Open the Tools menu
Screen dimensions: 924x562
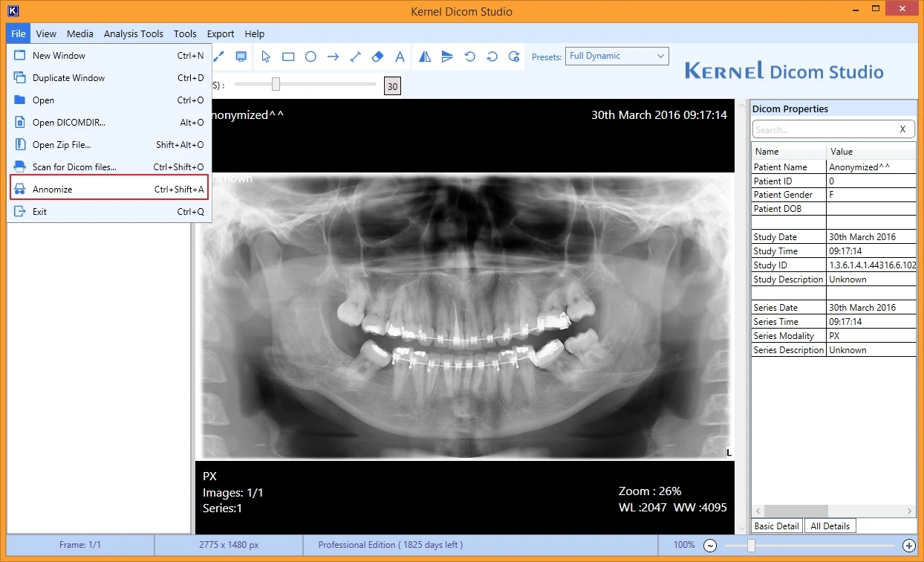pos(185,34)
